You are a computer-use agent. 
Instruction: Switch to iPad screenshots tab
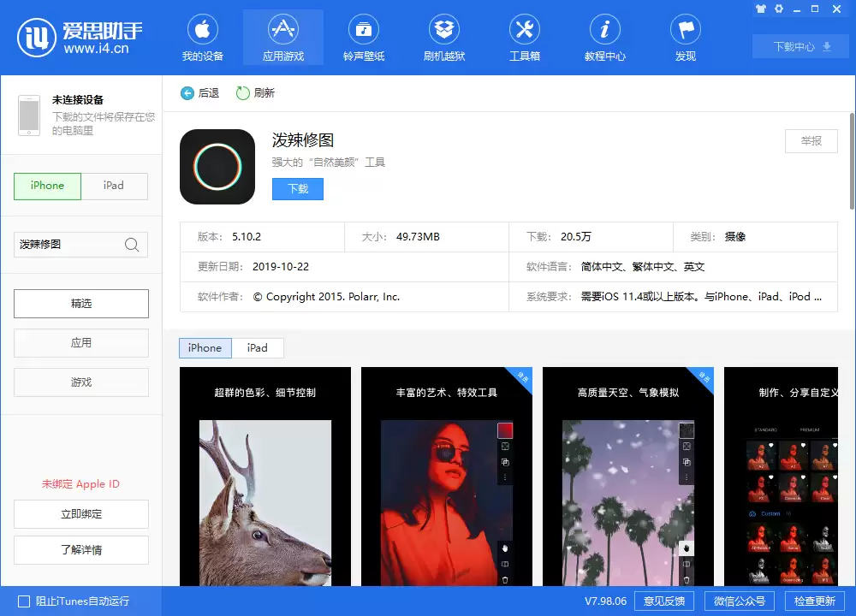pos(258,348)
